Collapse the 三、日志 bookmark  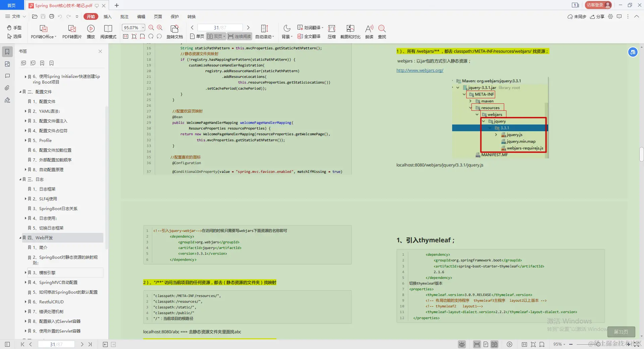point(20,179)
